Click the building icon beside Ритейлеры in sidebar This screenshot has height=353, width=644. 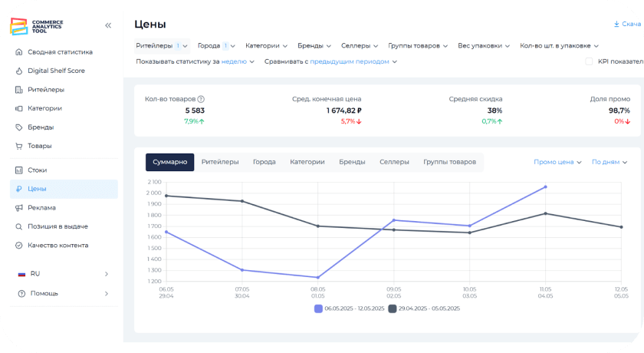(19, 90)
